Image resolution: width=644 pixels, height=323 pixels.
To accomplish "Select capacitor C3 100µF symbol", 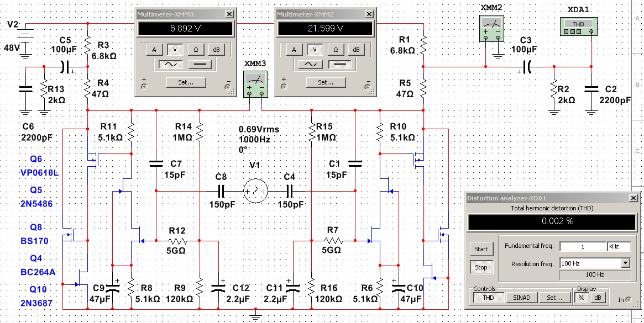I will 527,66.
